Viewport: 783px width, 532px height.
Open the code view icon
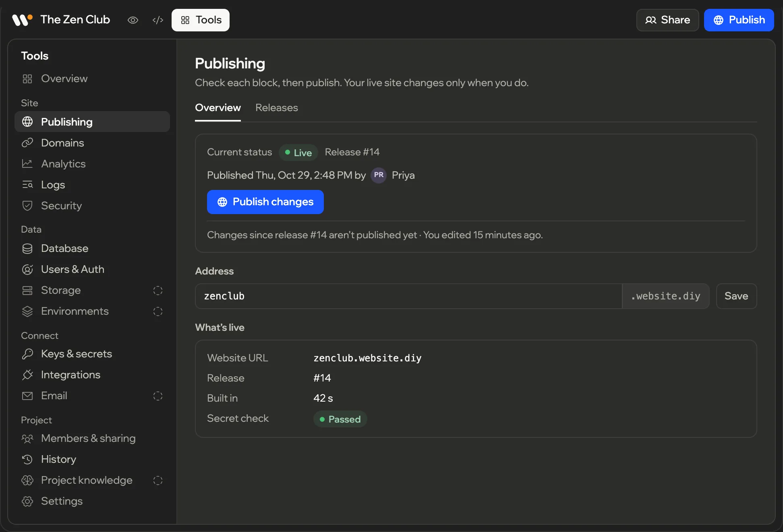click(x=158, y=20)
